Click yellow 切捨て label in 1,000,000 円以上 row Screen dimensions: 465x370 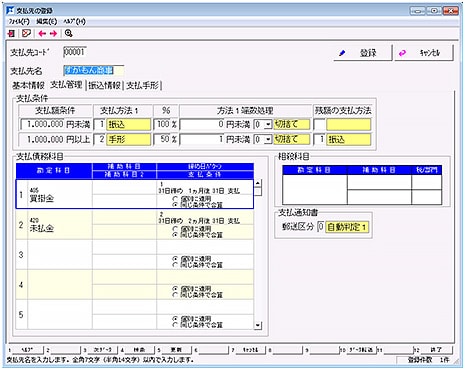coord(292,139)
